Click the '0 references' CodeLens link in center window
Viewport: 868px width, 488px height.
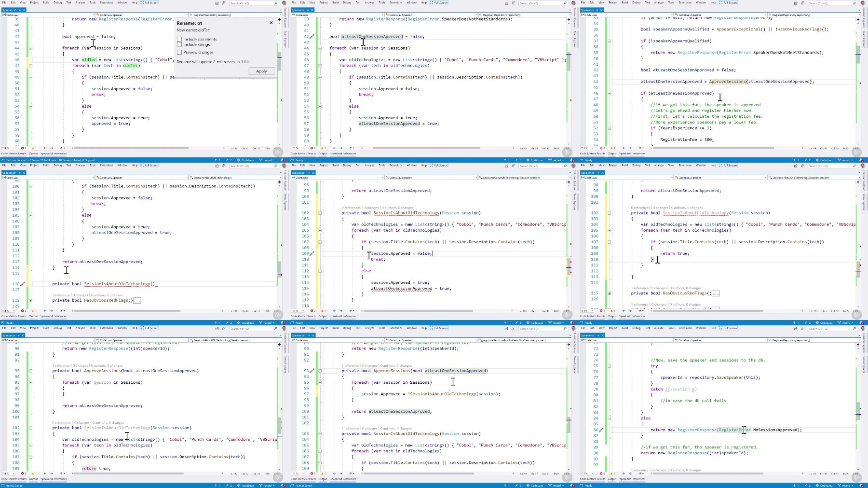tap(351, 208)
